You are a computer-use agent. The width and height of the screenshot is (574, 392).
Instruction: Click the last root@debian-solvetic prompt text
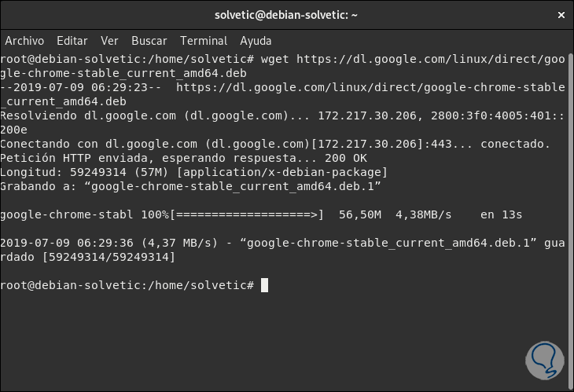[127, 284]
